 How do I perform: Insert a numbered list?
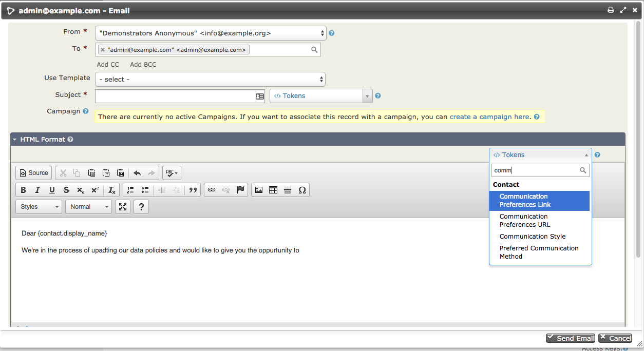point(130,190)
